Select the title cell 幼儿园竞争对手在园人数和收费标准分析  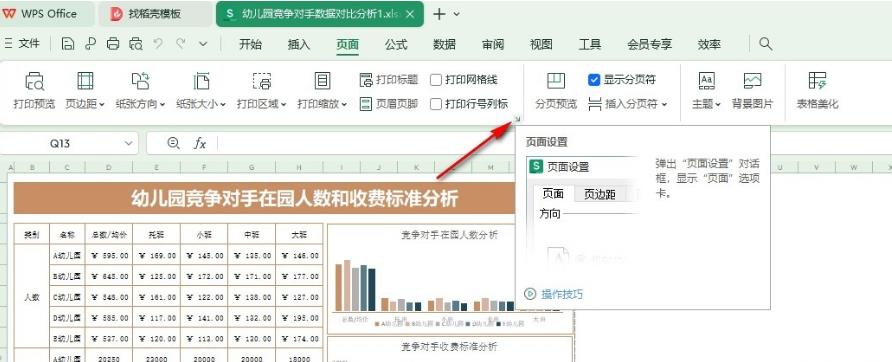(x=294, y=199)
